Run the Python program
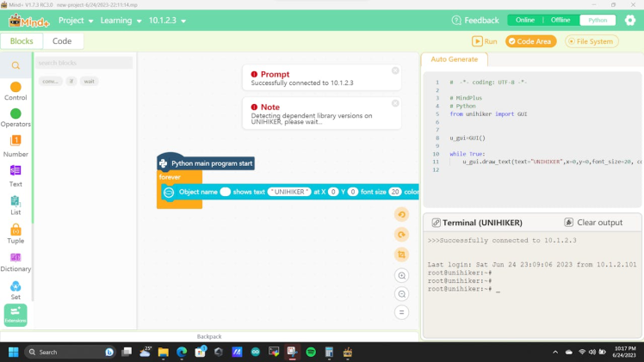Screen dimensions: 644x362 click(x=485, y=41)
